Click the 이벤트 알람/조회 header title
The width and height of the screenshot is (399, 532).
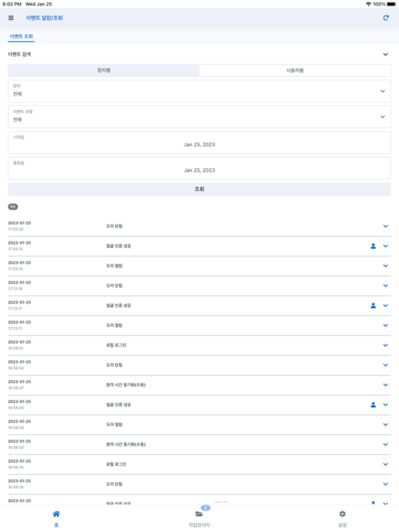click(x=44, y=18)
